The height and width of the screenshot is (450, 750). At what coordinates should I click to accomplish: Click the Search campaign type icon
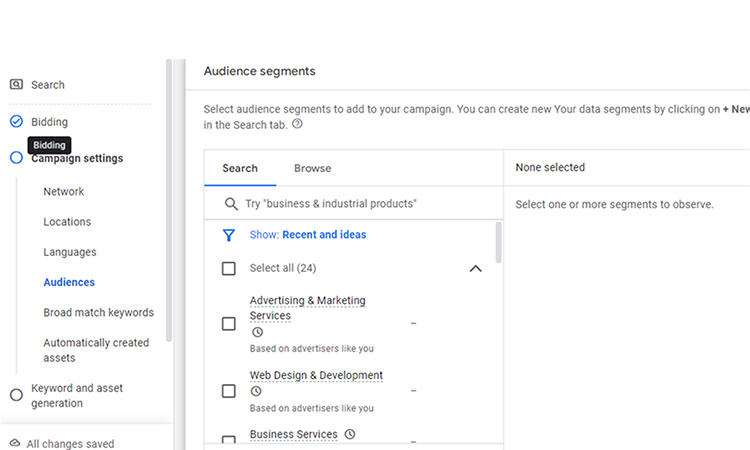[x=16, y=85]
